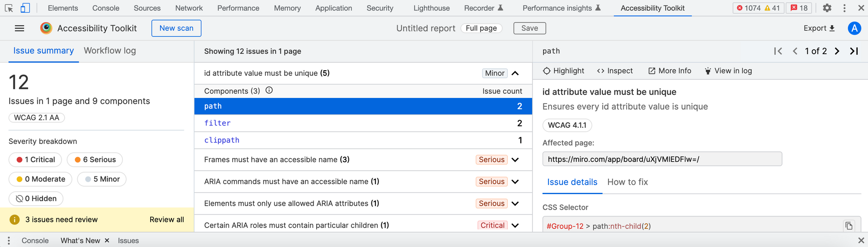Click the Components info icon
The height and width of the screenshot is (247, 868).
tap(269, 91)
